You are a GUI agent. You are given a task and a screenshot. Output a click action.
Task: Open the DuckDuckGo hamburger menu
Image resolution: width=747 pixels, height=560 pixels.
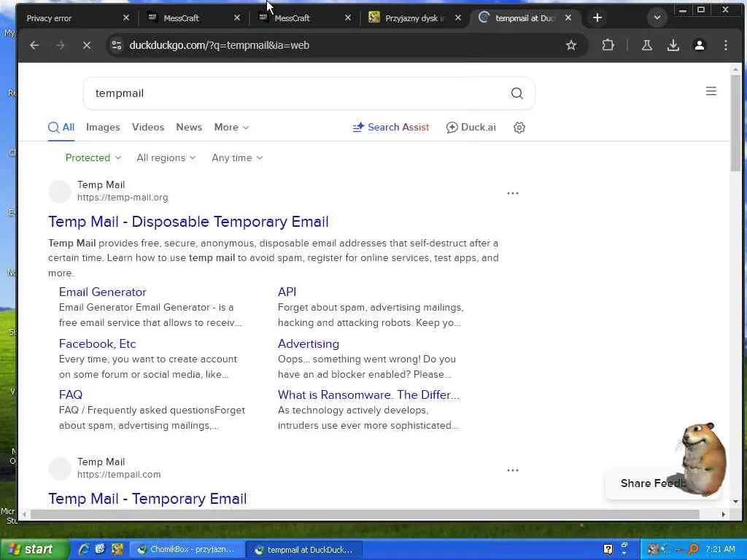tap(711, 91)
